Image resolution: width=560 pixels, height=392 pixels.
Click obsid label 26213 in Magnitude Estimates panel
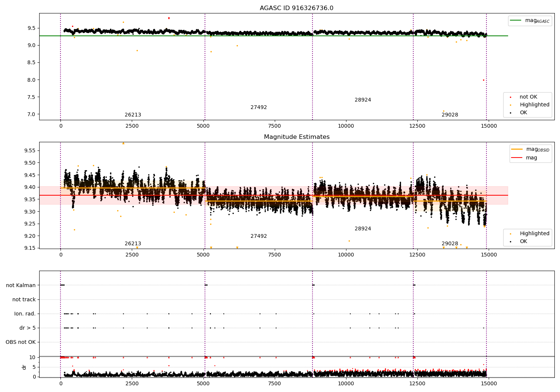[133, 244]
